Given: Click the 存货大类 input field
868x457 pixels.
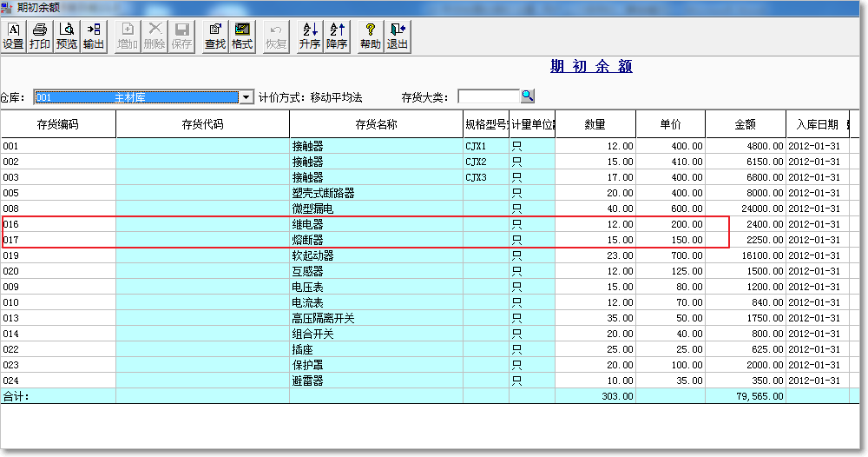Looking at the screenshot, I should [x=488, y=97].
